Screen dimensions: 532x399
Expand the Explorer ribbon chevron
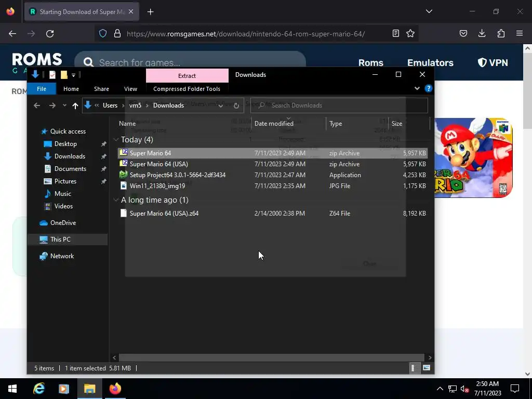tap(417, 88)
